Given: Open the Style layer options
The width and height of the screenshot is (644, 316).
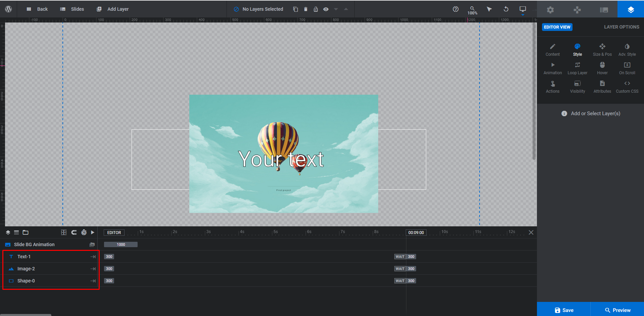Looking at the screenshot, I should coord(578,50).
